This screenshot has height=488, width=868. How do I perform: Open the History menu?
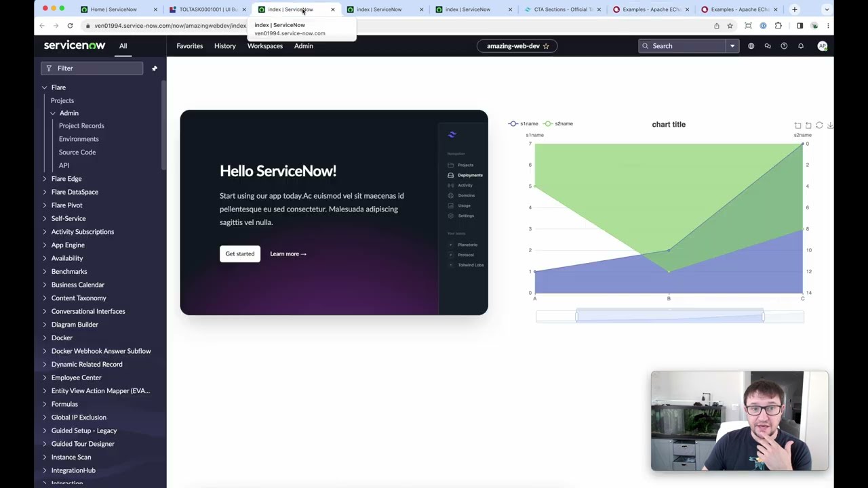(x=225, y=46)
